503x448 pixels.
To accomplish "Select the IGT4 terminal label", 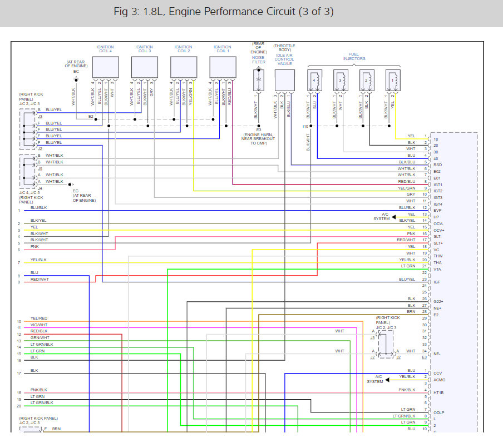I will [x=438, y=205].
